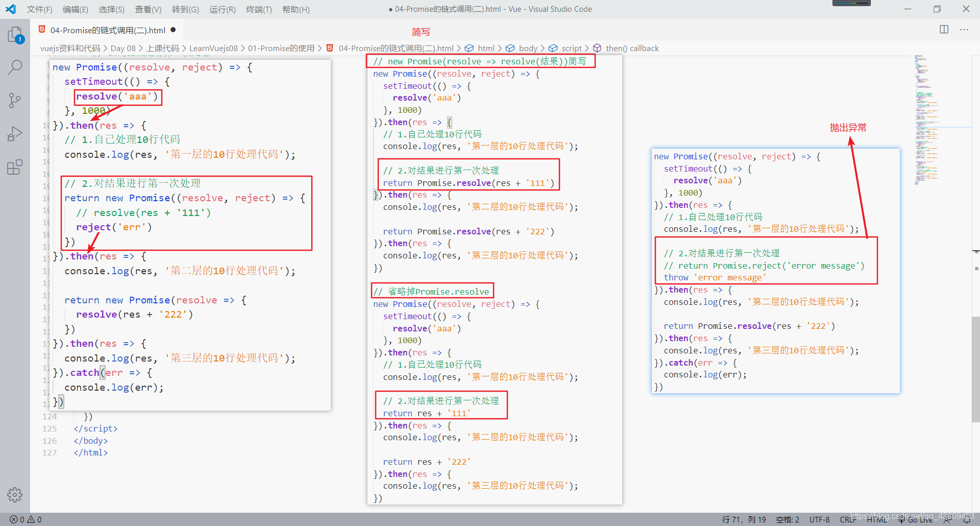This screenshot has height=526, width=980.
Task: Click the </script> closing tag
Action: tap(95, 428)
